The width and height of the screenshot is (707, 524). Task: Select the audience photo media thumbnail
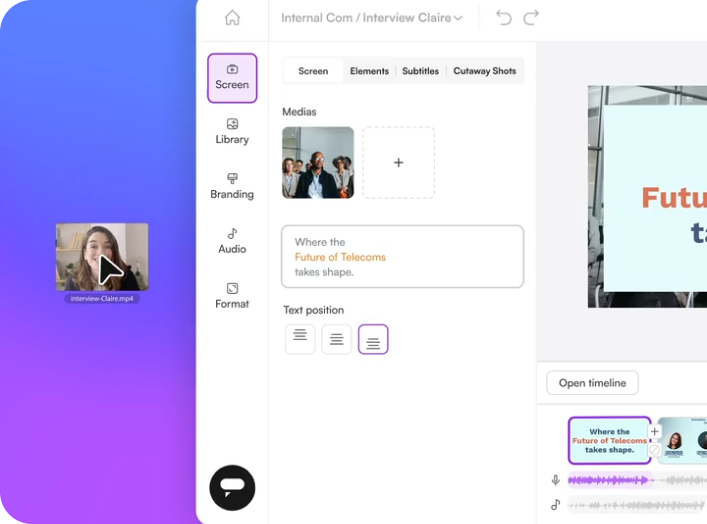point(318,162)
